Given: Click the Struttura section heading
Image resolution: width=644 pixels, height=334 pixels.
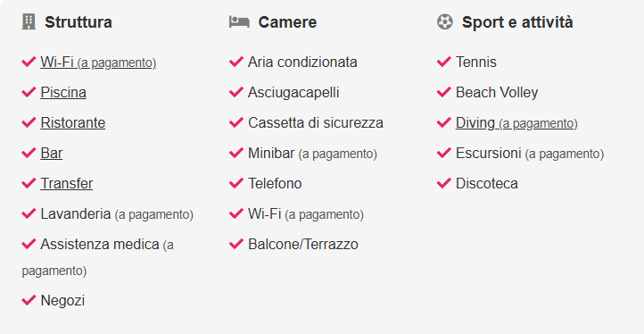Looking at the screenshot, I should [x=78, y=22].
